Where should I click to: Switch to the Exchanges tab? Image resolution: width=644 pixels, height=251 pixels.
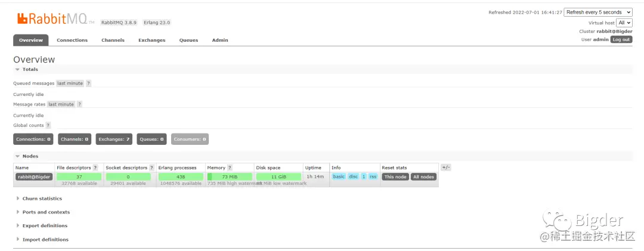(x=152, y=41)
